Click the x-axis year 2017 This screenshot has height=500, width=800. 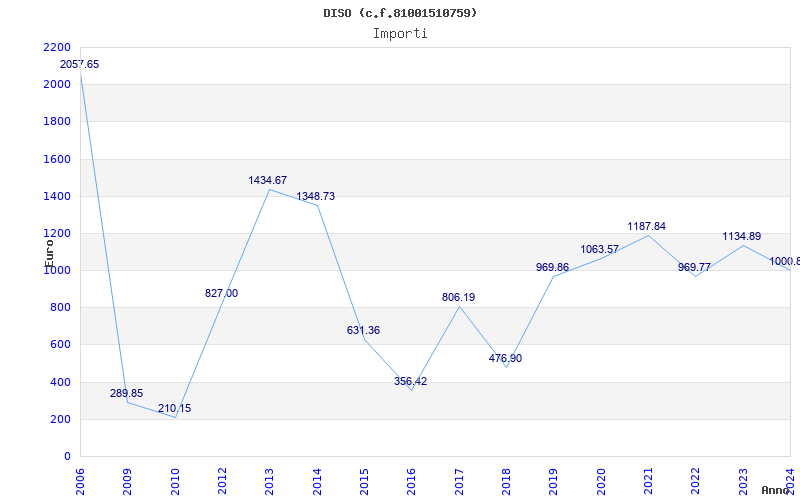(x=459, y=481)
